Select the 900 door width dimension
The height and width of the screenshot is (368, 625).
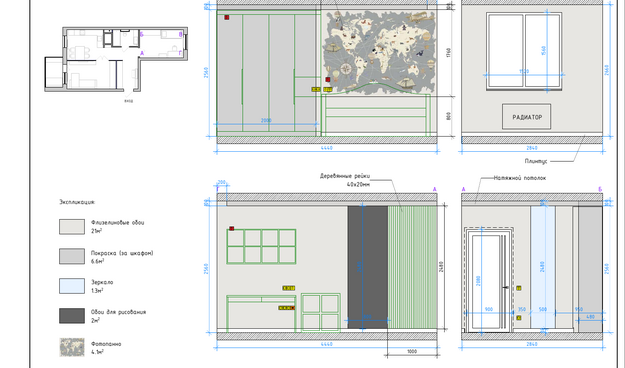(x=489, y=309)
